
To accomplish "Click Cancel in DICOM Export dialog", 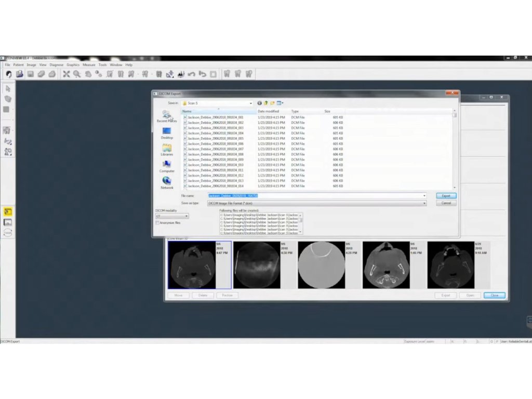I will pyautogui.click(x=446, y=203).
